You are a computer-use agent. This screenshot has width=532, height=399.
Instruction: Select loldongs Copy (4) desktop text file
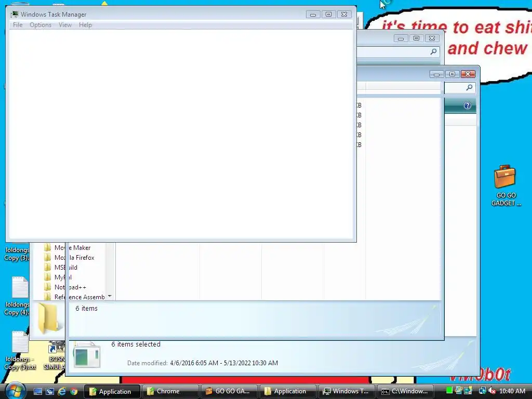click(x=18, y=296)
